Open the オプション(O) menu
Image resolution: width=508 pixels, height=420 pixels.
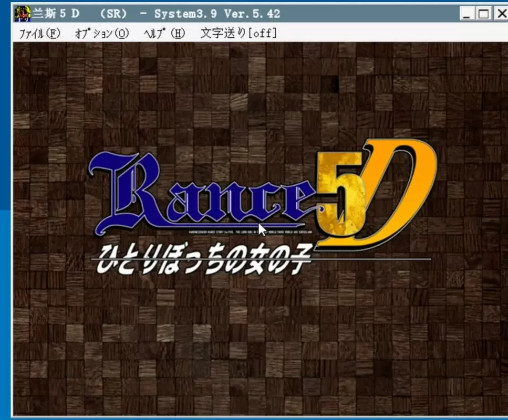[102, 34]
